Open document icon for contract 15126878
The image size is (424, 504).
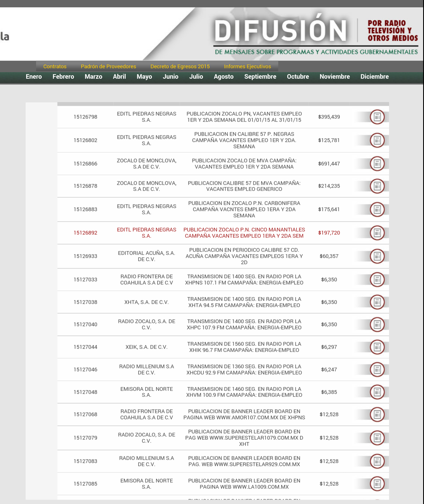[377, 186]
